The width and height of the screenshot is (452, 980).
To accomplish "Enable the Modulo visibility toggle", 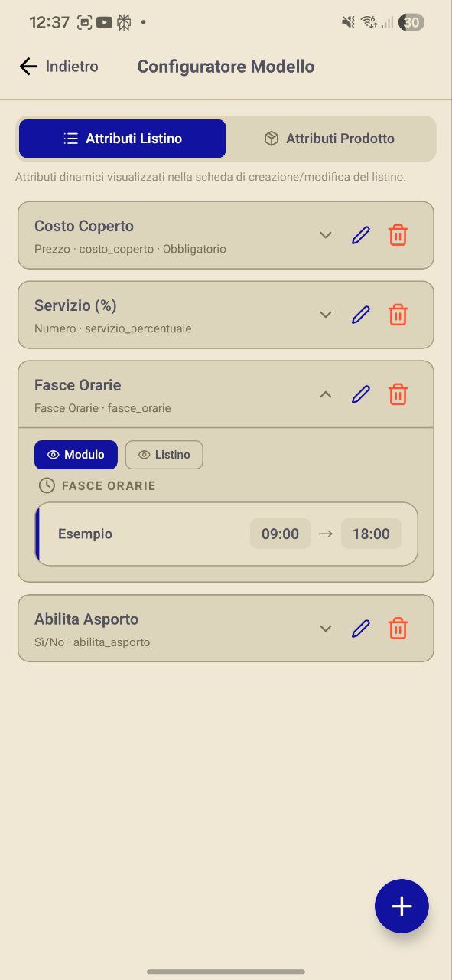I will [x=76, y=454].
